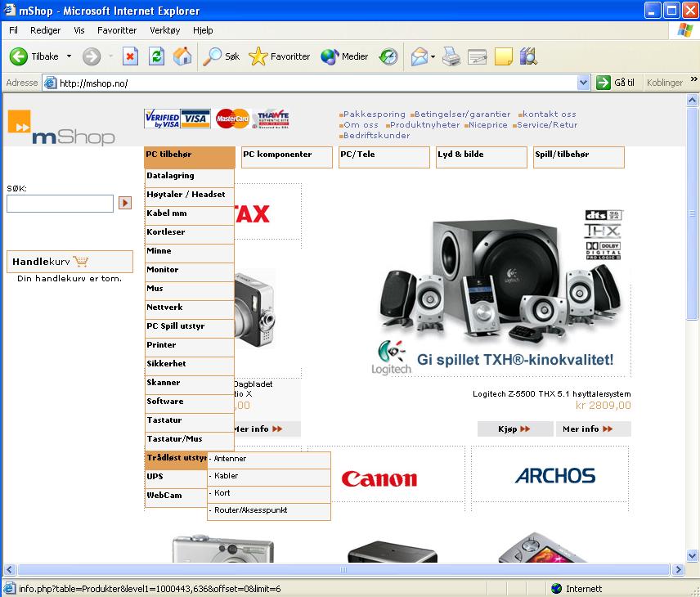Click the address bar URL field
Viewport: 700px width, 597px height.
point(317,83)
